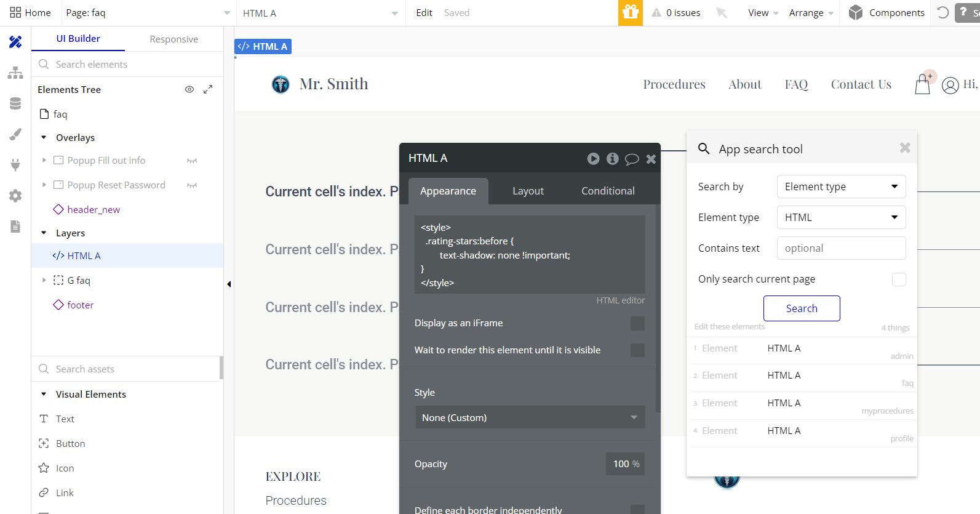The image size is (980, 514).
Task: Open the Design tab icon in left sidebar
Action: point(15,42)
